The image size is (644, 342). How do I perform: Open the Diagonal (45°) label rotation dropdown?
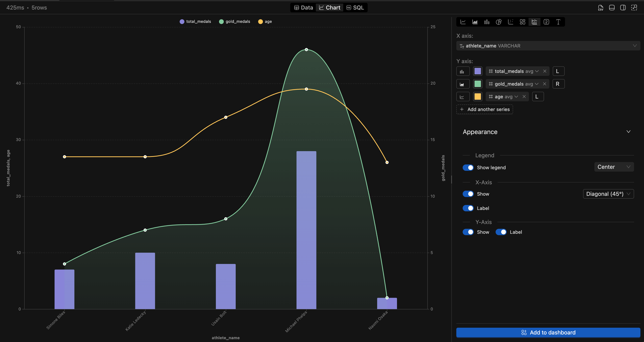[x=608, y=194]
